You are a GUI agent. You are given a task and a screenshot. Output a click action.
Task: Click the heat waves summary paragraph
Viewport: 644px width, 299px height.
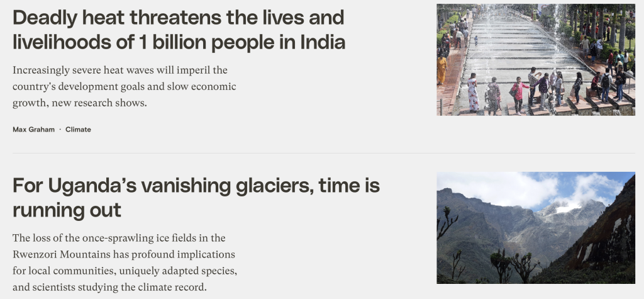click(x=124, y=86)
